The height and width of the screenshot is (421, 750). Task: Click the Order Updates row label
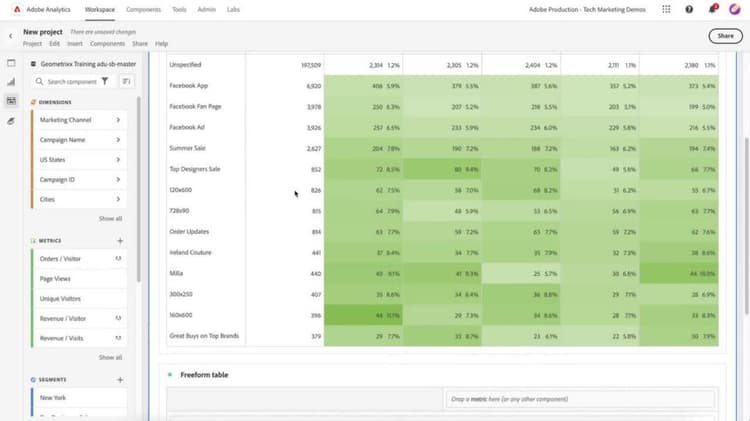189,232
